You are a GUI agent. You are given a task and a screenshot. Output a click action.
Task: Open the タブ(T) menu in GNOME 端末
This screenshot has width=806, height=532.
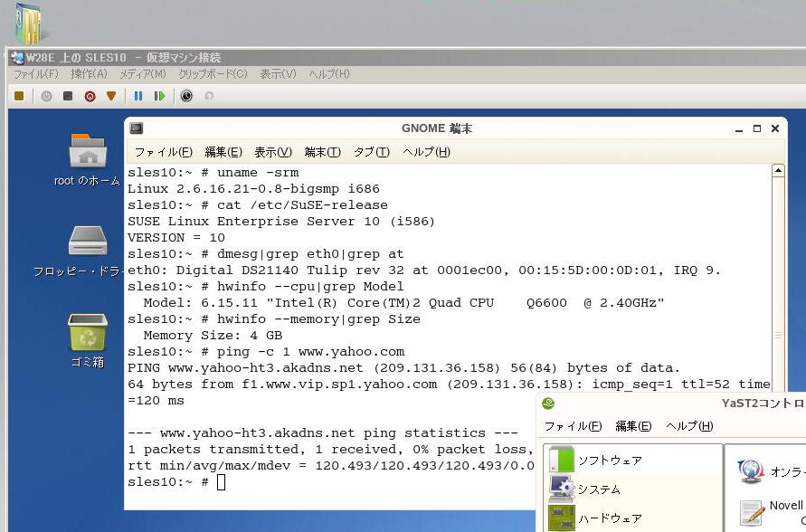coord(372,152)
